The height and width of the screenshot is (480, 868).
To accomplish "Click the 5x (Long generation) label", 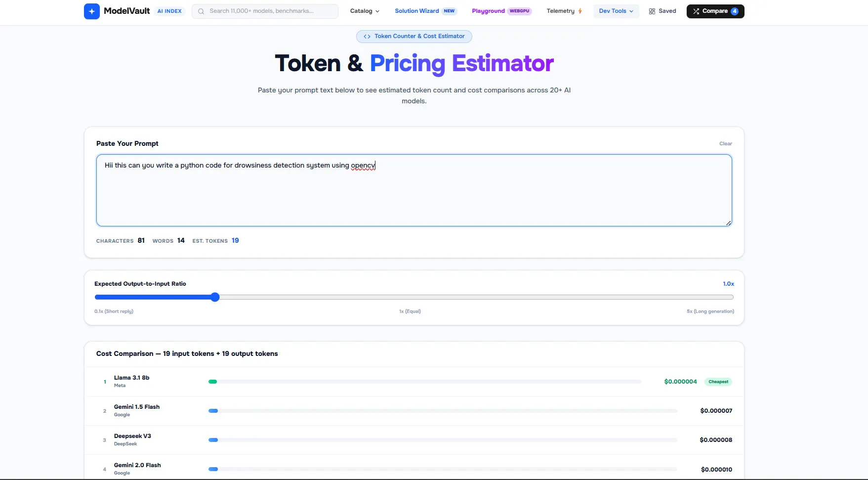I will [x=710, y=311].
